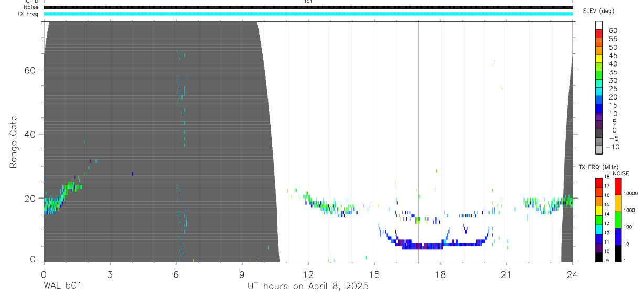Click the '55' tick on the elevation colorbar
This screenshot has width=644, height=297.
click(x=613, y=39)
